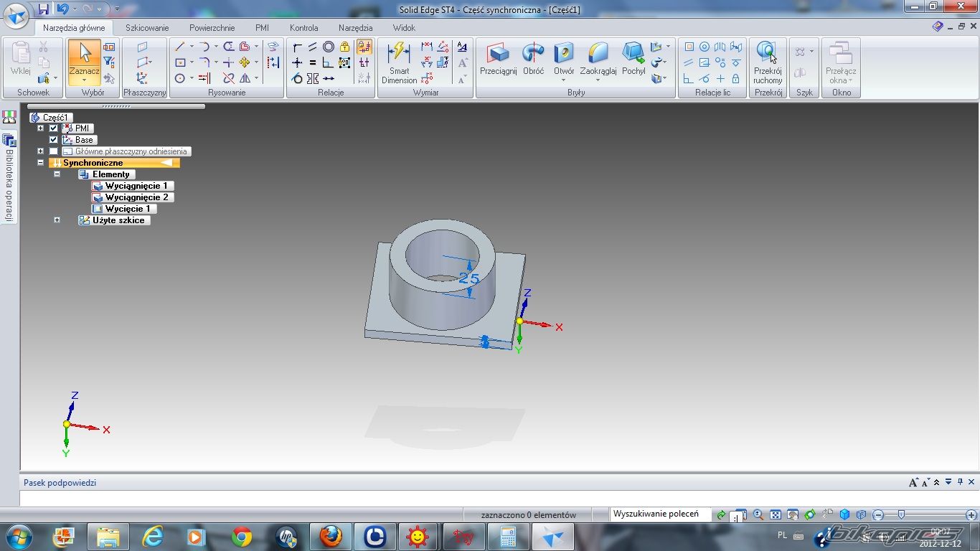The image size is (980, 551).
Task: Click the Fit view icon
Action: [x=776, y=515]
